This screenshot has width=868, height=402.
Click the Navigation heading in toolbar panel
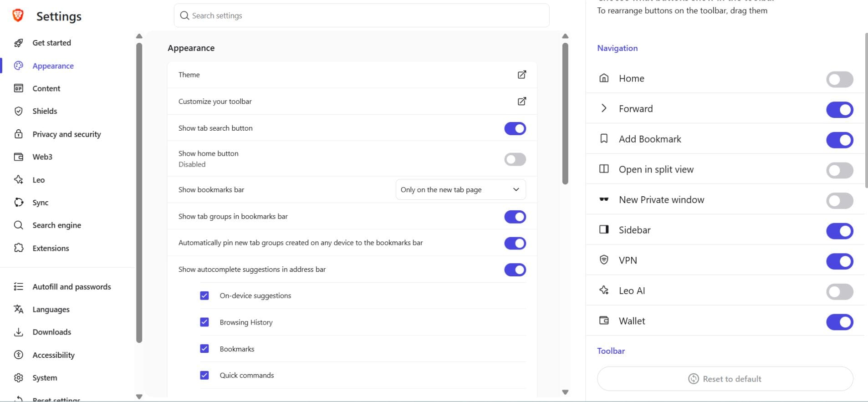(x=617, y=48)
